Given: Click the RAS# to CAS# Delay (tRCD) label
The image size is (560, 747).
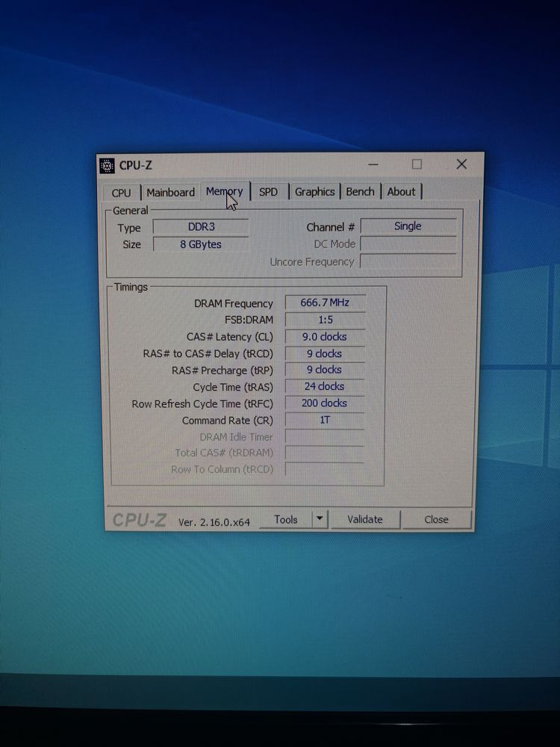Looking at the screenshot, I should [208, 354].
